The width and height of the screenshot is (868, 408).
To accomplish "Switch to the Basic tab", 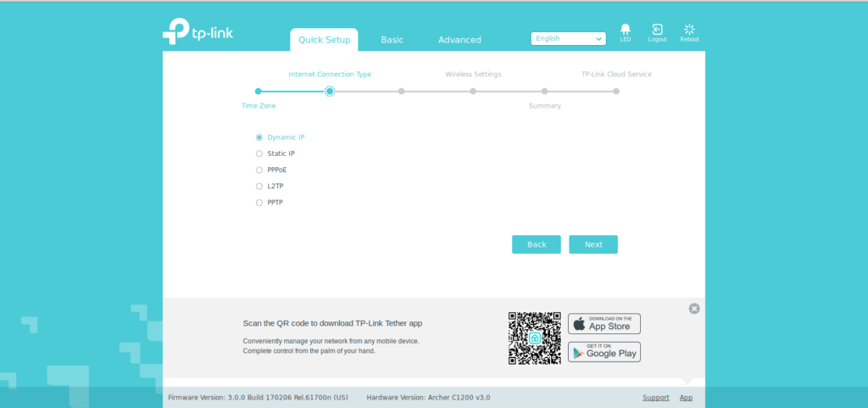I will pos(392,40).
